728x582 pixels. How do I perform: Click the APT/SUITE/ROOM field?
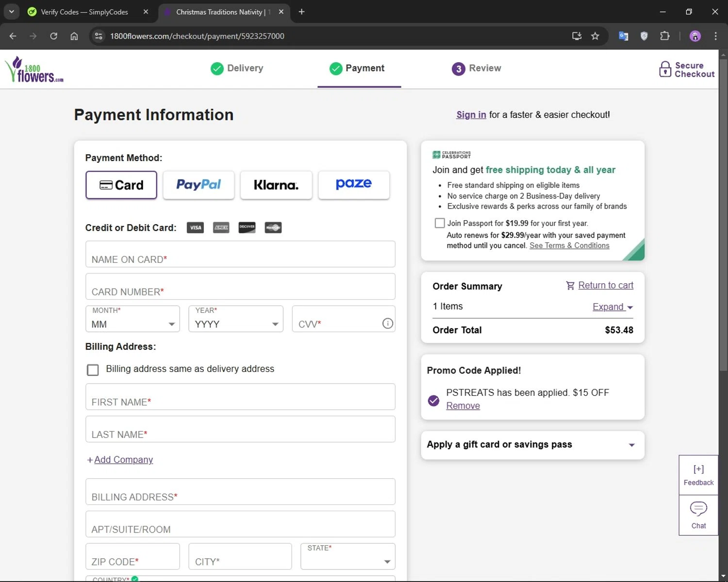pyautogui.click(x=240, y=524)
